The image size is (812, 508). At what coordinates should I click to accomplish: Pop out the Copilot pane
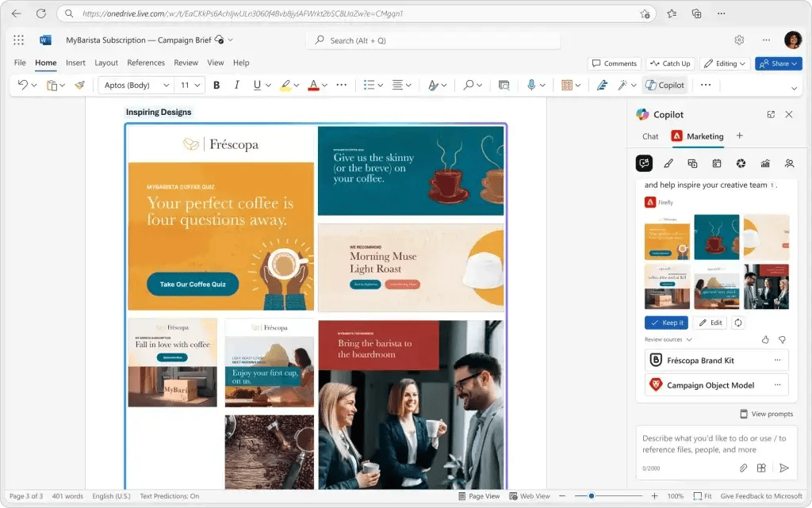coord(771,114)
